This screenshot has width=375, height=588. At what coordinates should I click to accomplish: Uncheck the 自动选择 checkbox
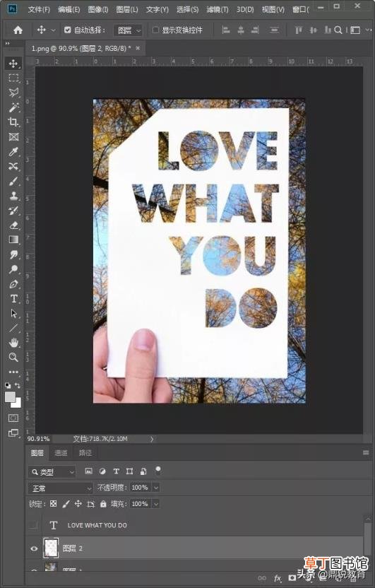point(67,30)
